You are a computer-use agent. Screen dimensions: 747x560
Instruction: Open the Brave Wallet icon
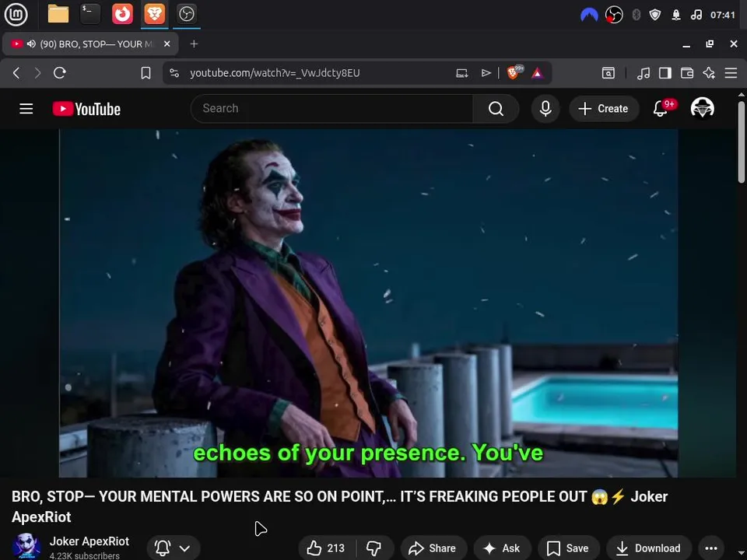(686, 73)
